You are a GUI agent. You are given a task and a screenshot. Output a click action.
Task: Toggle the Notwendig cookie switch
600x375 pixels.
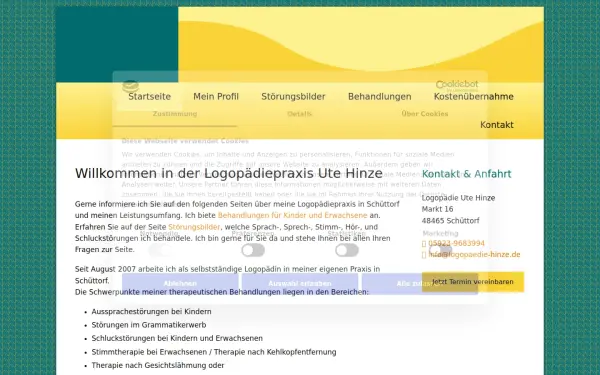(x=160, y=250)
